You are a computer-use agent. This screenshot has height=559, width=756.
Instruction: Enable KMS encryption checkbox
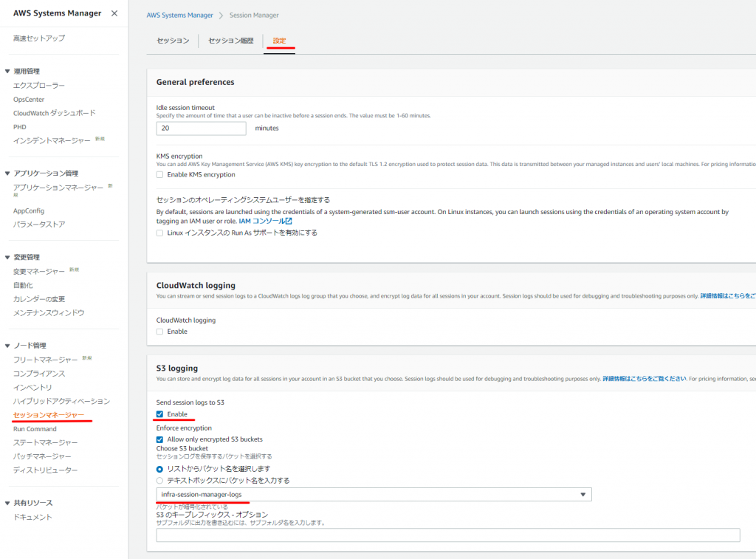[x=159, y=174]
